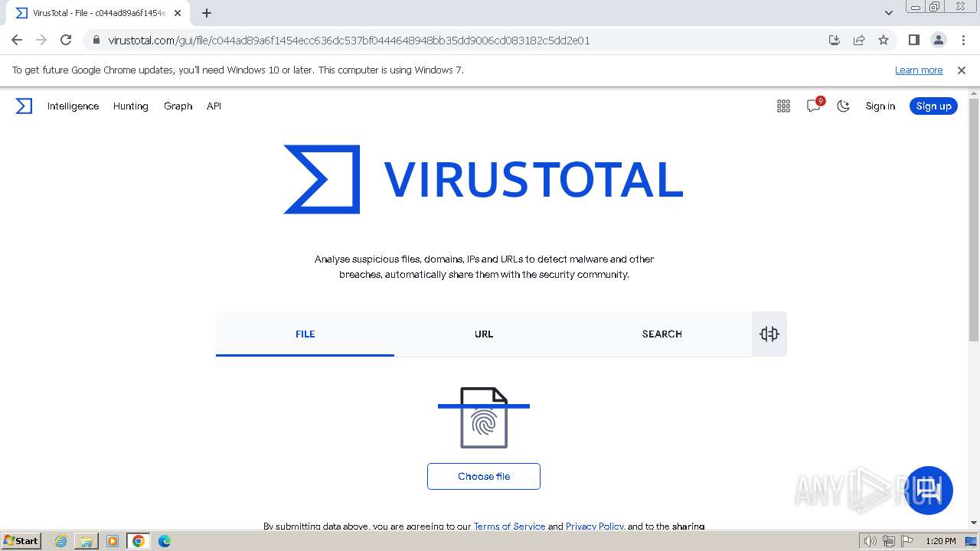Open Microsoft Edge from taskbar
Image resolution: width=980 pixels, height=551 pixels.
pos(165,541)
